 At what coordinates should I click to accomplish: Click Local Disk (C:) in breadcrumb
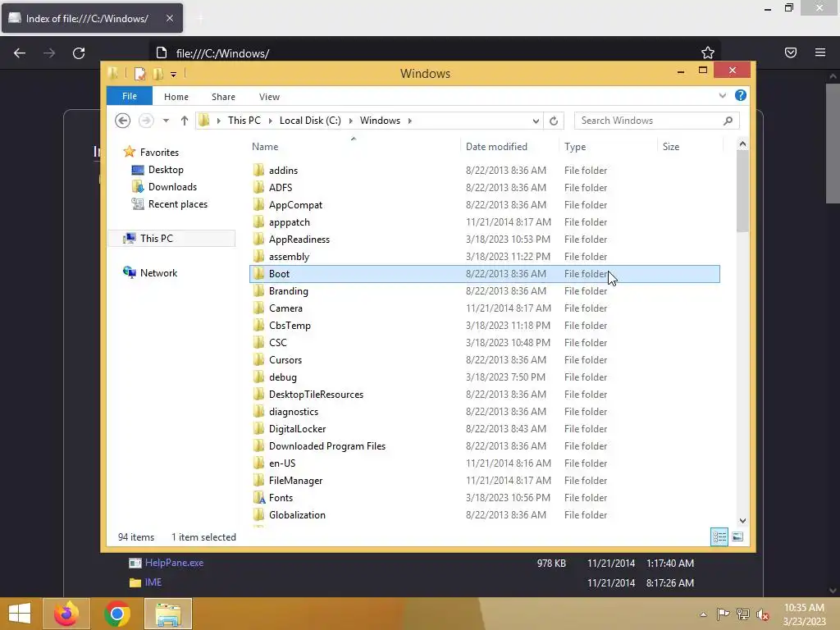coord(310,121)
